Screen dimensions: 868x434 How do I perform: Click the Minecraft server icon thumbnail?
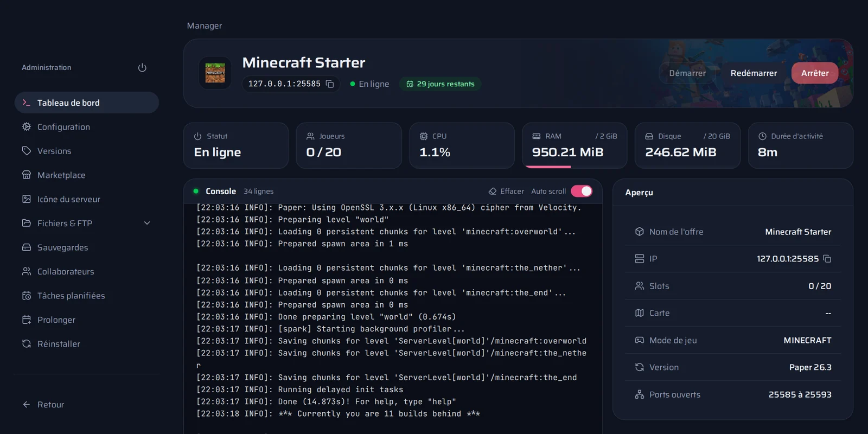click(x=215, y=73)
